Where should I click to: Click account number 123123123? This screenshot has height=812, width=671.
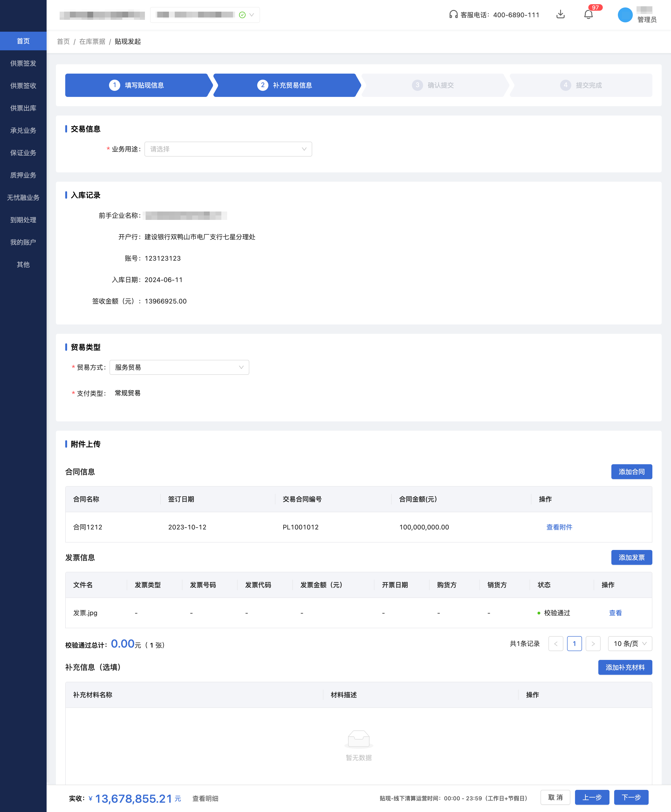163,258
